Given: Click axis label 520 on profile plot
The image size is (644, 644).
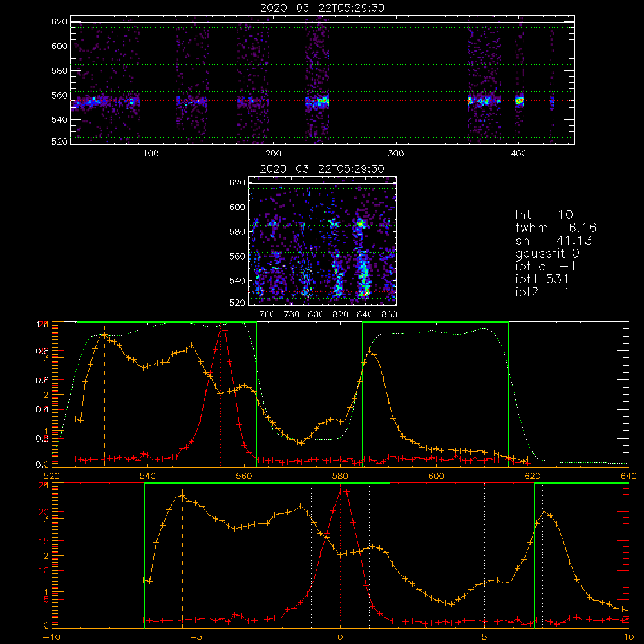Looking at the screenshot, I should coord(52,476).
